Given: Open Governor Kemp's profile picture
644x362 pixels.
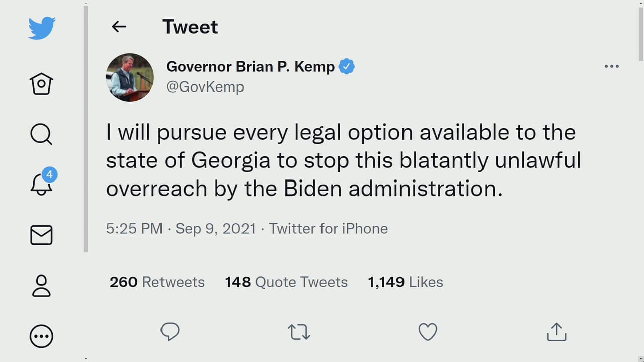Looking at the screenshot, I should tap(130, 77).
